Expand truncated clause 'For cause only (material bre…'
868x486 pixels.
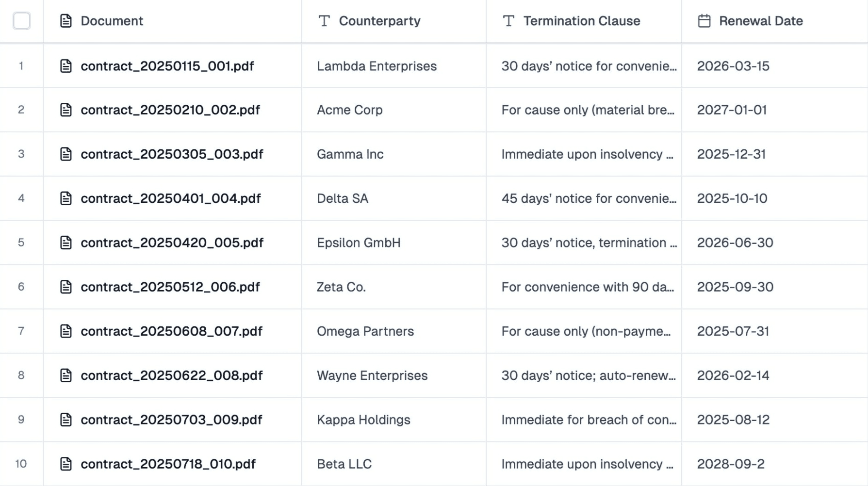pyautogui.click(x=588, y=110)
